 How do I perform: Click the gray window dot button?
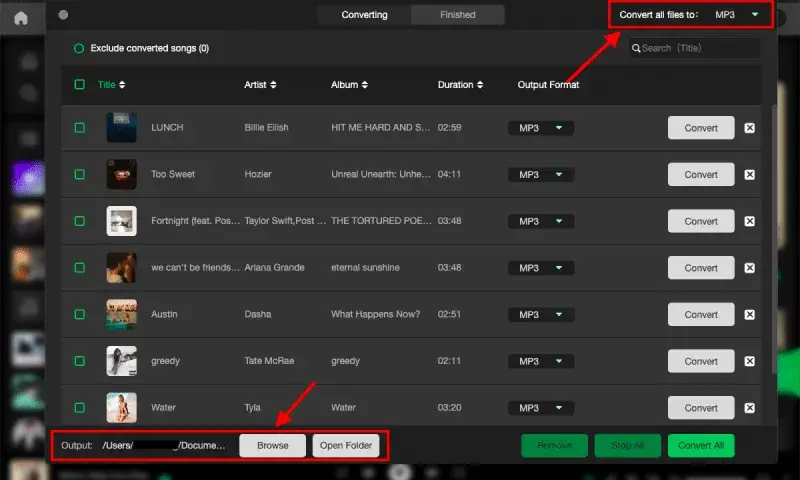pyautogui.click(x=63, y=15)
